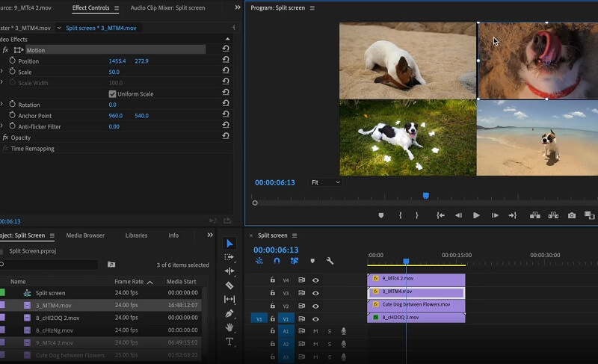Select the Selection tool arrow
598x364 pixels.
coord(229,243)
